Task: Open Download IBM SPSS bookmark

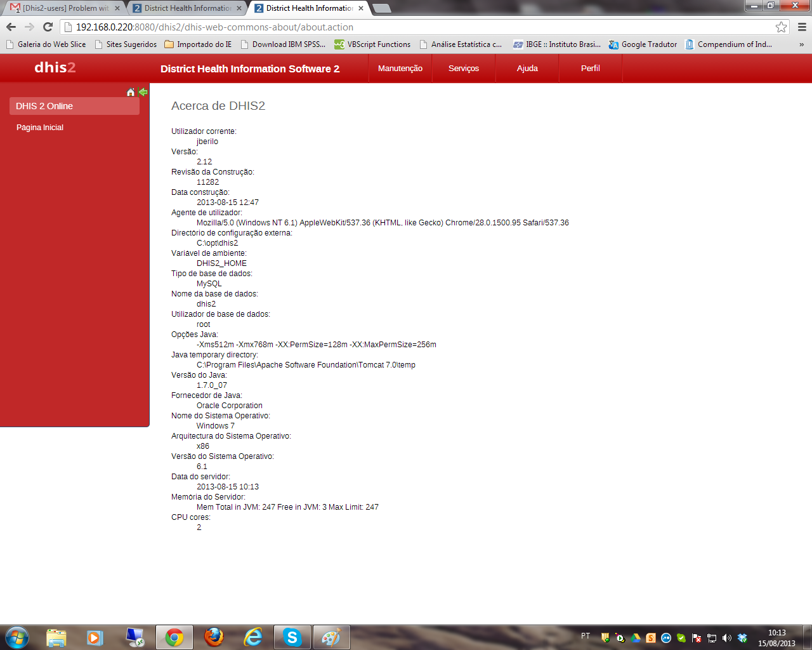Action: click(x=283, y=44)
